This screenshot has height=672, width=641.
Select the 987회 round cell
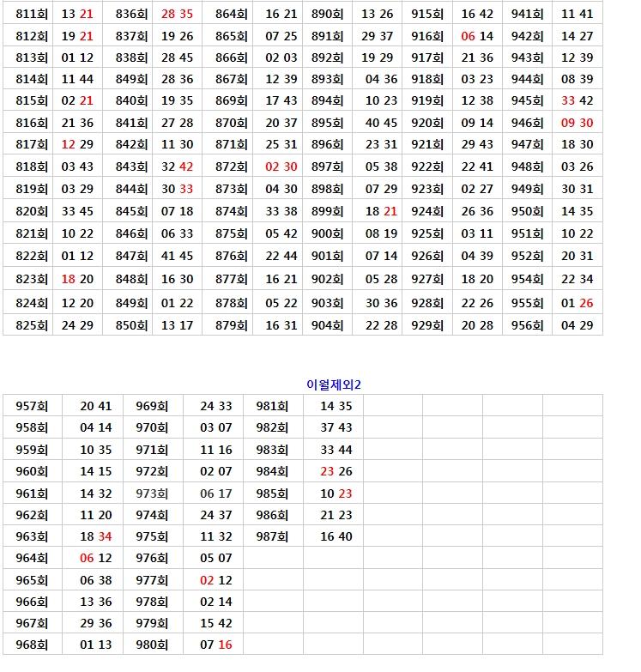(x=272, y=536)
